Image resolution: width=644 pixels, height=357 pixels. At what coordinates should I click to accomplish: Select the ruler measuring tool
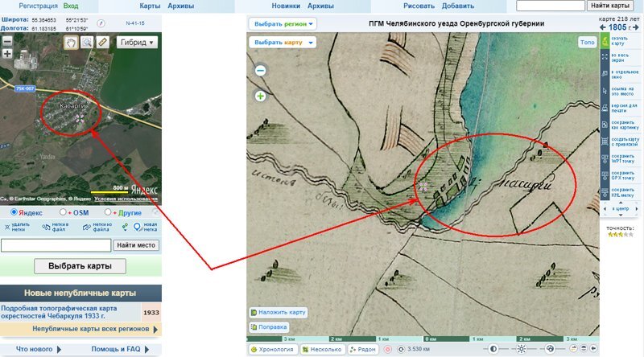[x=103, y=43]
